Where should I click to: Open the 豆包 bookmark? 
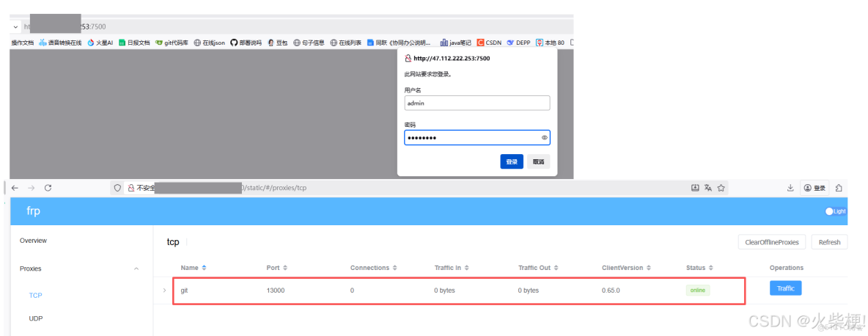pyautogui.click(x=277, y=42)
